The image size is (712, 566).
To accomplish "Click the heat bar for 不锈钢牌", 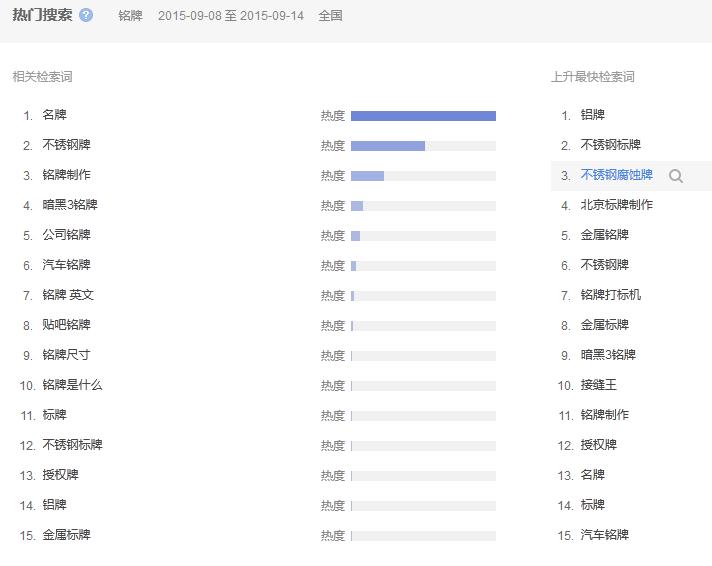I will [x=423, y=146].
